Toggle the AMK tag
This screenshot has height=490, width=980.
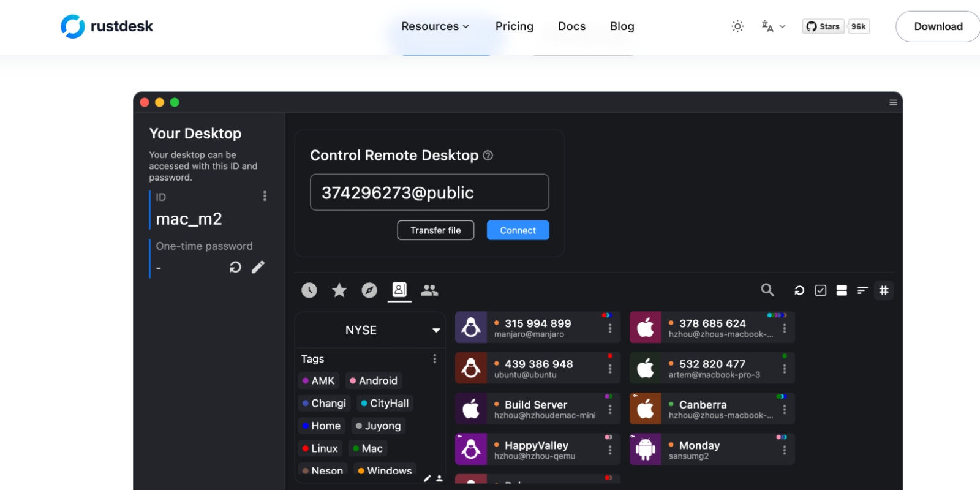pos(318,381)
